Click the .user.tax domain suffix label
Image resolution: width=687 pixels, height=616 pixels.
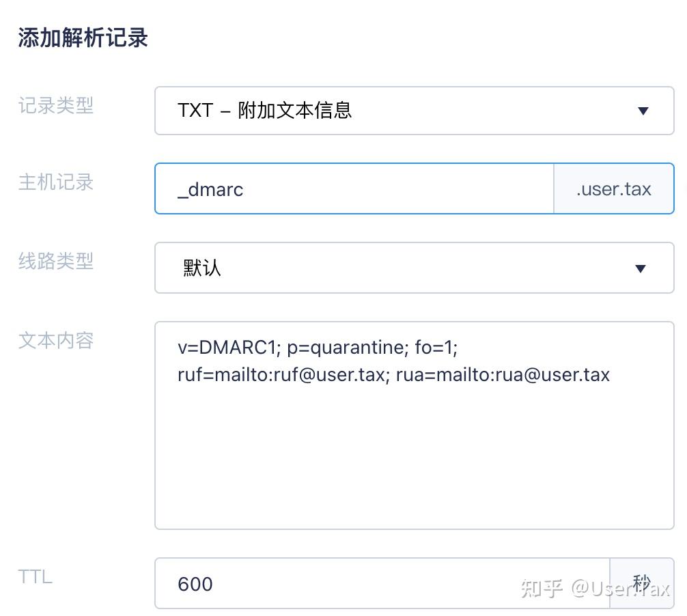(x=613, y=188)
